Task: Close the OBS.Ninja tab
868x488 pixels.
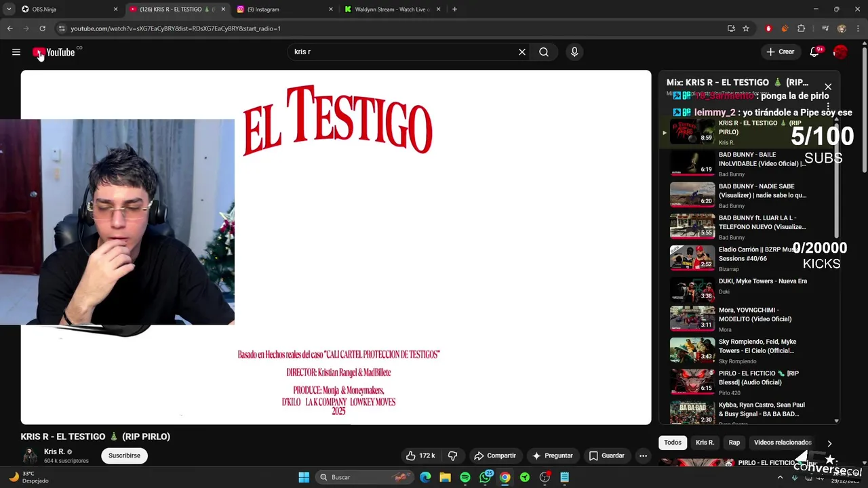Action: click(x=115, y=9)
